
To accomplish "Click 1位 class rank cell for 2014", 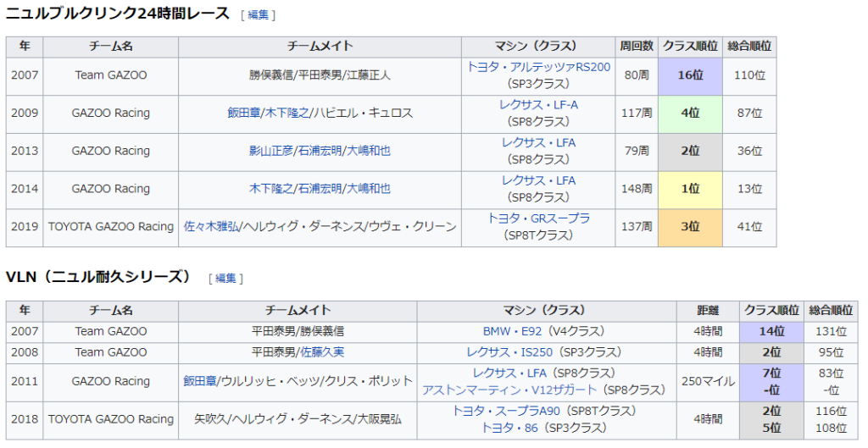I will pos(690,190).
